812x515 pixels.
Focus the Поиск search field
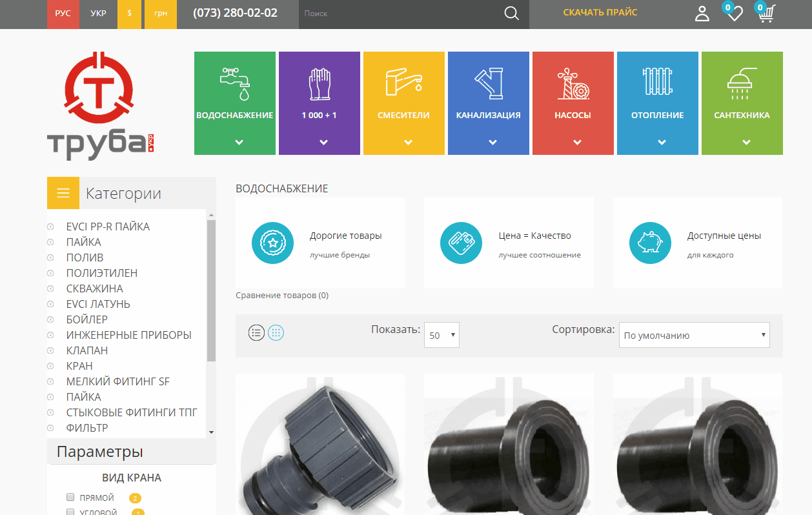pos(400,14)
